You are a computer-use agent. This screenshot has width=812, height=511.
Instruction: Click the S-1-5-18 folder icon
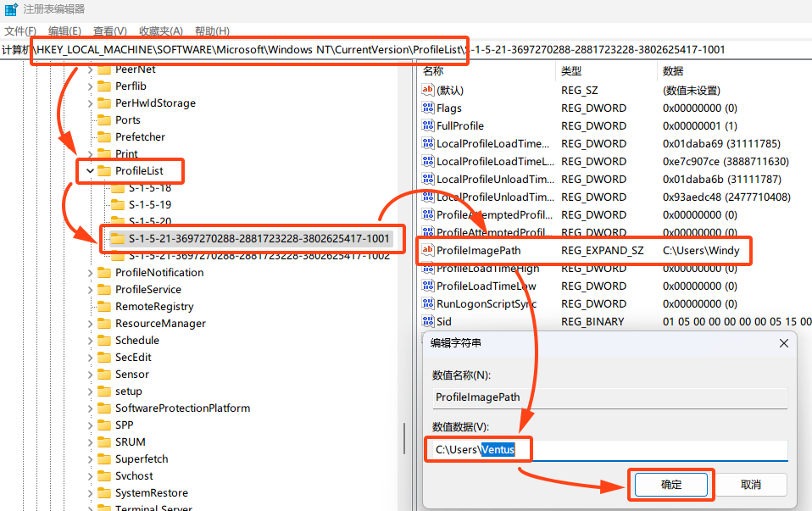118,188
